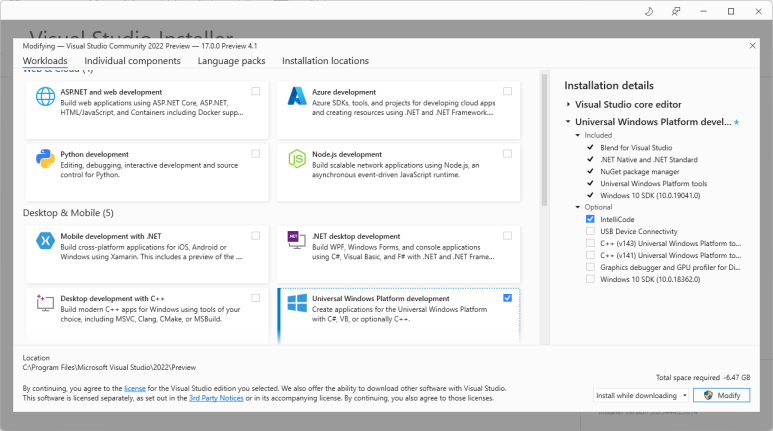Check Mobile development with .NET workload
The image size is (773, 431).
[256, 236]
